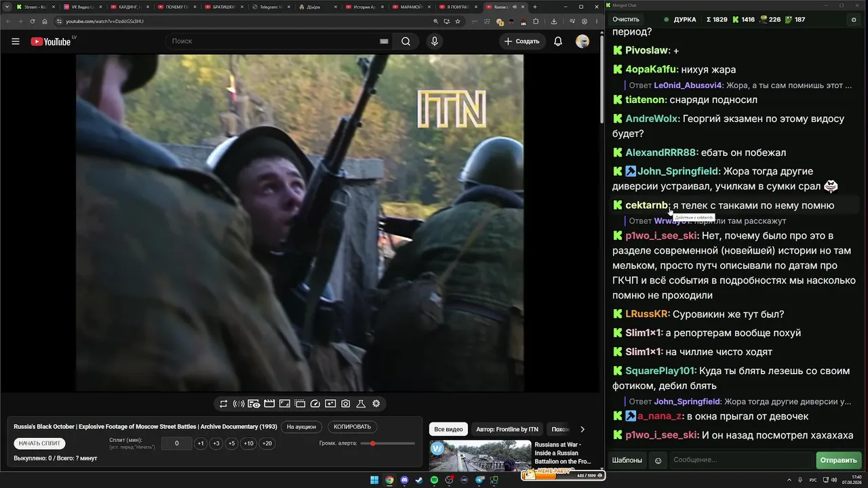Open the YouTube guide hamburger menu
This screenshot has height=488, width=868.
pos(16,41)
